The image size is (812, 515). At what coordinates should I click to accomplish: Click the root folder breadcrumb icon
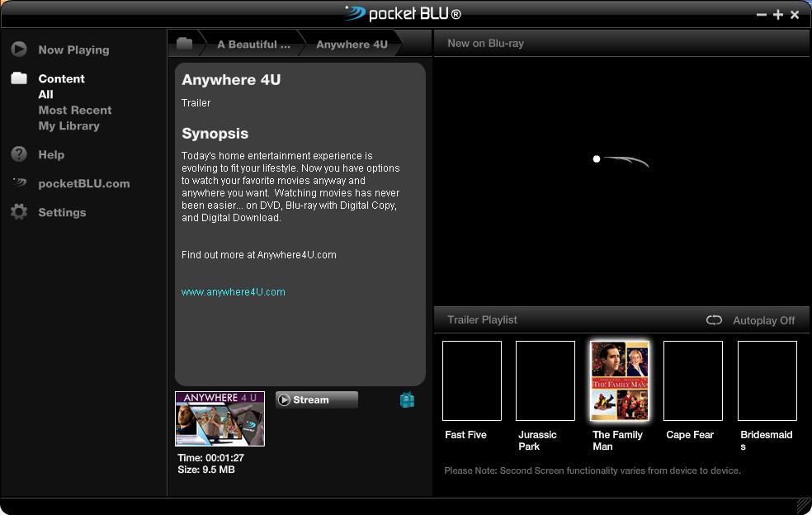coord(184,44)
